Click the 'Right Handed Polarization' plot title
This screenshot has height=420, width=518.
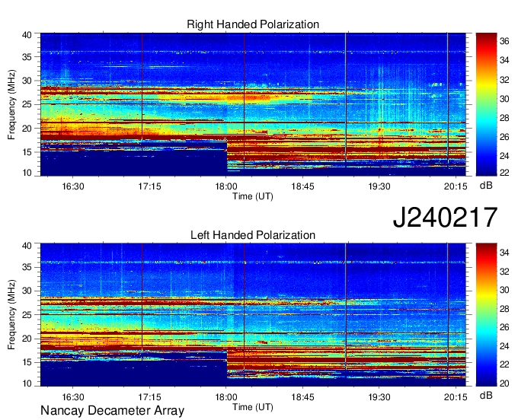253,24
